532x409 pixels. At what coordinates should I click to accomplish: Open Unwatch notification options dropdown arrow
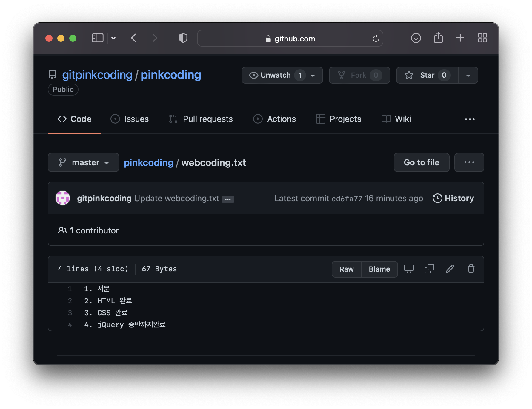point(313,76)
